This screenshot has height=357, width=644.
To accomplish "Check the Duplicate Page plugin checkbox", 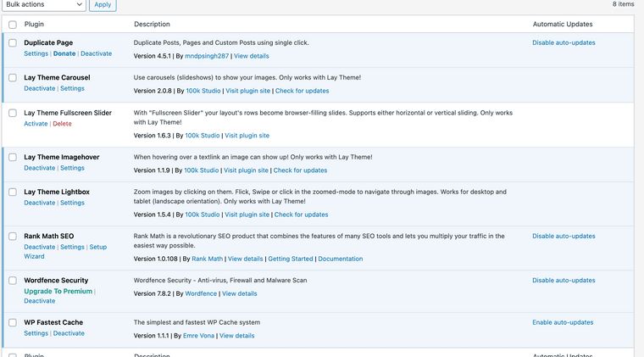I will (12, 42).
